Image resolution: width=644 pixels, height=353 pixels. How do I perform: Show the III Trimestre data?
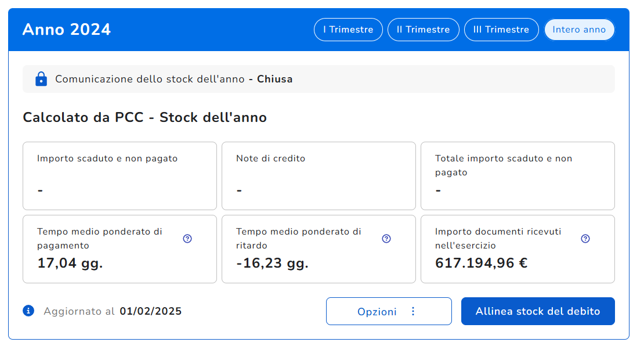click(501, 30)
